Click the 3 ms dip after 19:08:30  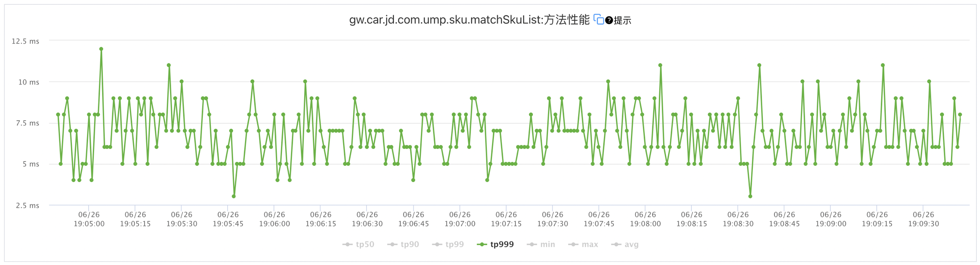pyautogui.click(x=750, y=196)
